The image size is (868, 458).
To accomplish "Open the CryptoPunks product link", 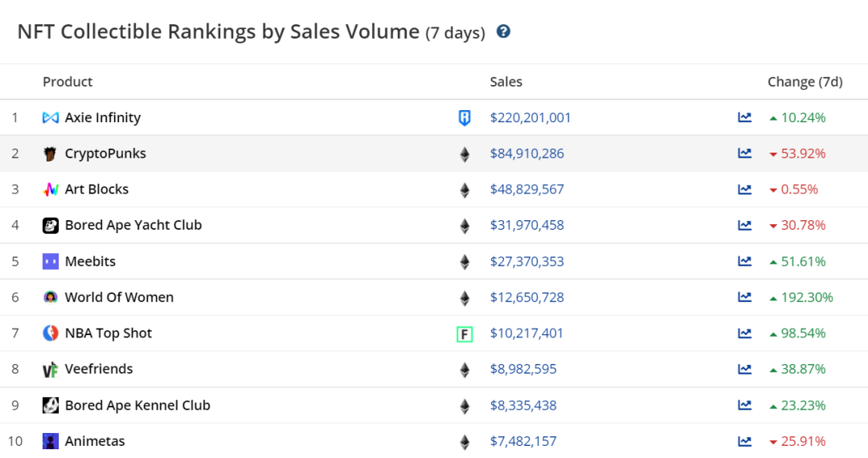I will tap(105, 153).
